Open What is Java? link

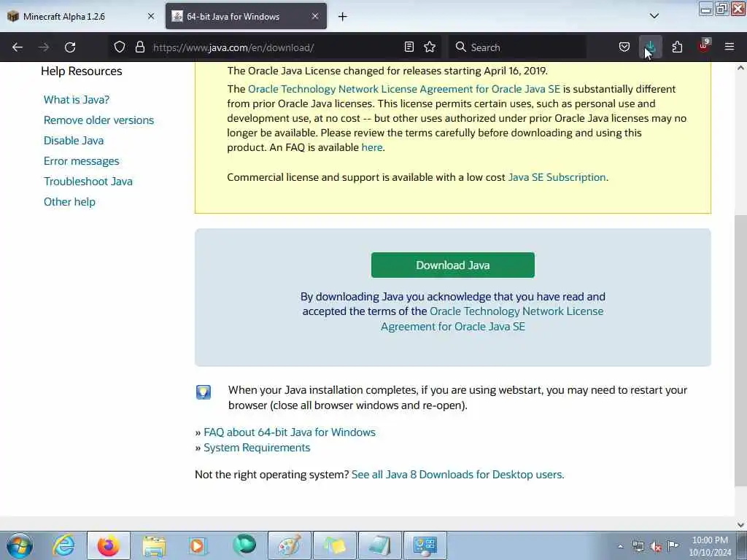[x=77, y=99]
